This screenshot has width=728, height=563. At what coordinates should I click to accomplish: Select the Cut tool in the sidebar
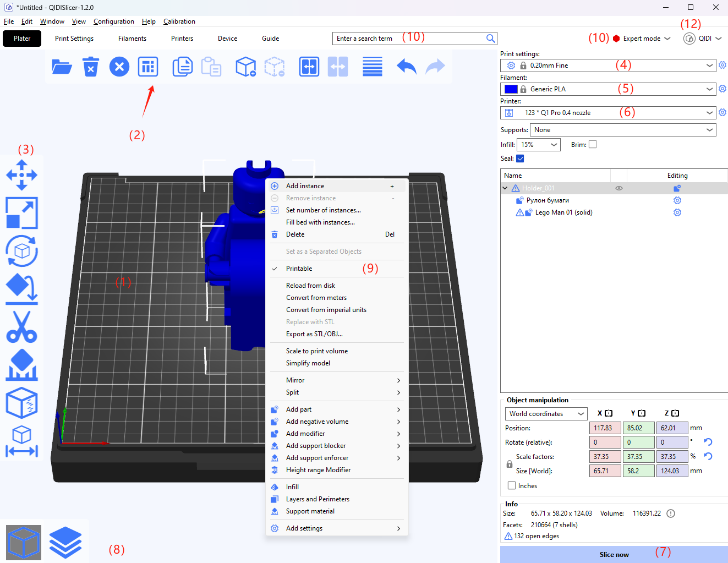pos(21,327)
